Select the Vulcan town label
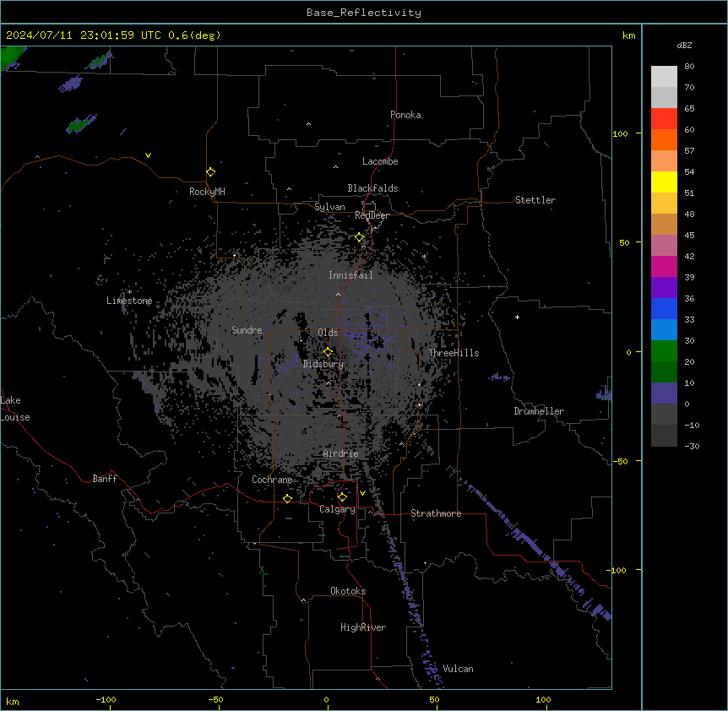 pyautogui.click(x=459, y=669)
